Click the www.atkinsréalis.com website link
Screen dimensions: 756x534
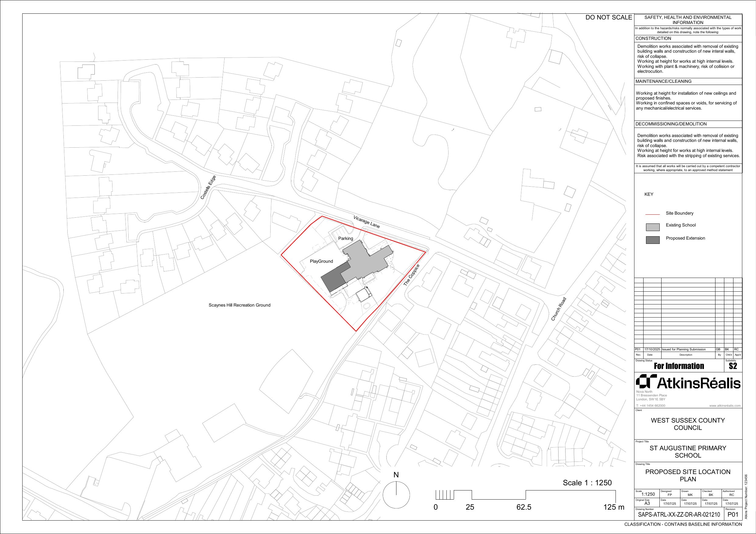724,406
